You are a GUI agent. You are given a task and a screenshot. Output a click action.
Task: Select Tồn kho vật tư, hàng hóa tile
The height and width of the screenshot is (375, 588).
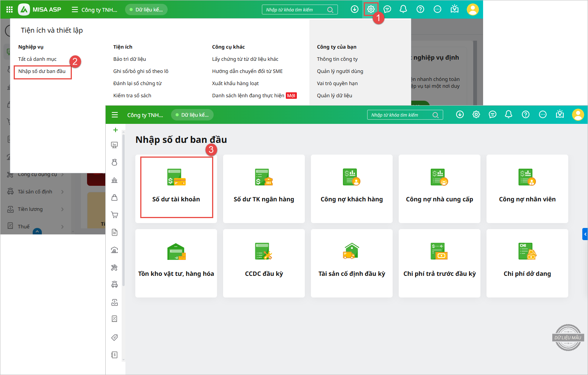coord(176,263)
